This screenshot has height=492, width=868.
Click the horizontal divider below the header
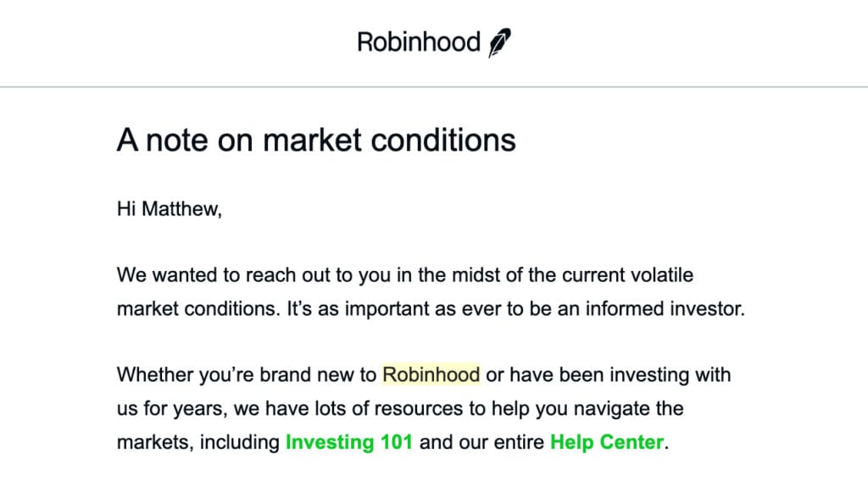tap(434, 86)
